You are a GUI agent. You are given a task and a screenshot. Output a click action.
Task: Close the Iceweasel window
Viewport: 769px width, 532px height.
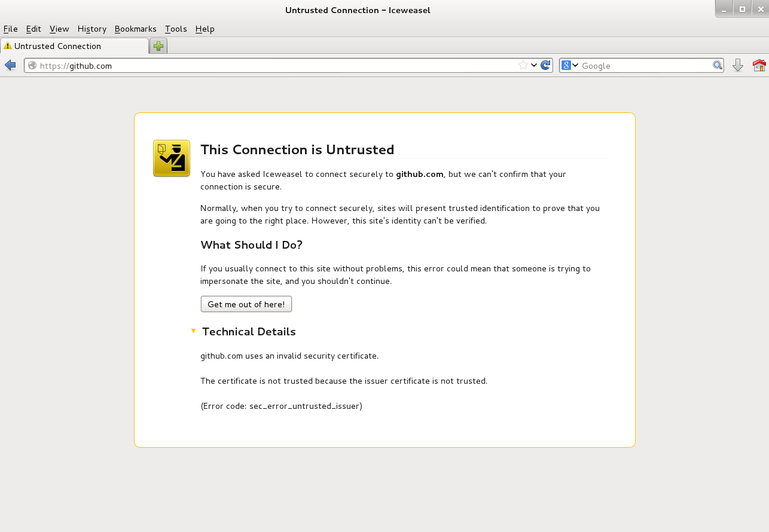click(x=761, y=9)
